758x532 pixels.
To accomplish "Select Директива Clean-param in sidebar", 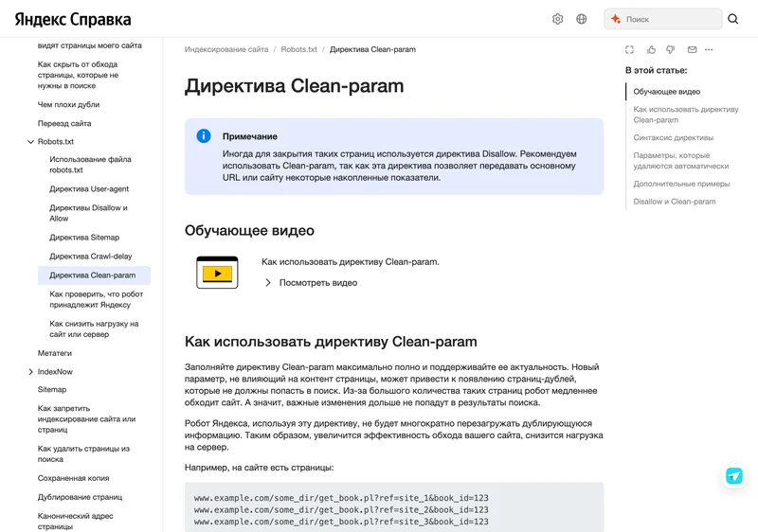I will [94, 275].
